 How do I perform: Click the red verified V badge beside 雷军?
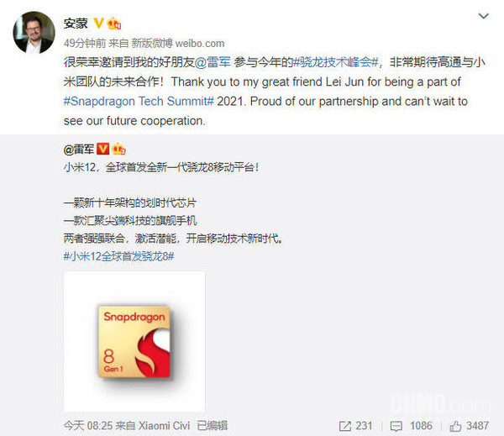click(102, 149)
